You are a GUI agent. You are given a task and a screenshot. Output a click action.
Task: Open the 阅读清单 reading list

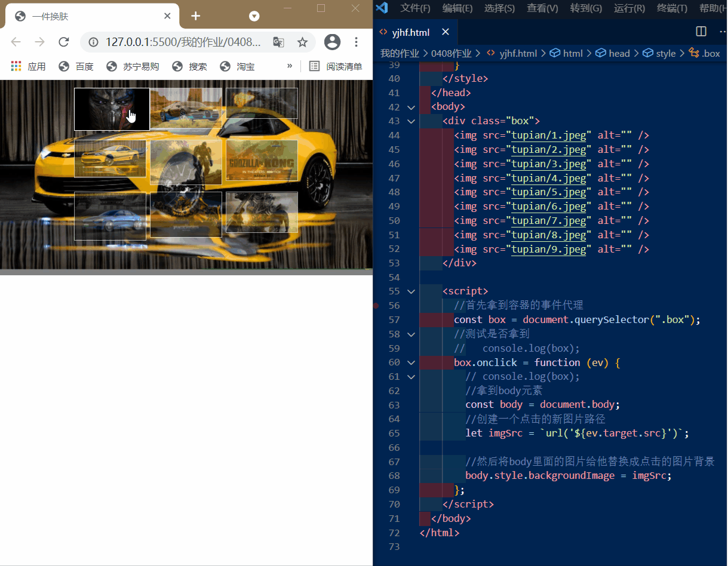pos(336,66)
